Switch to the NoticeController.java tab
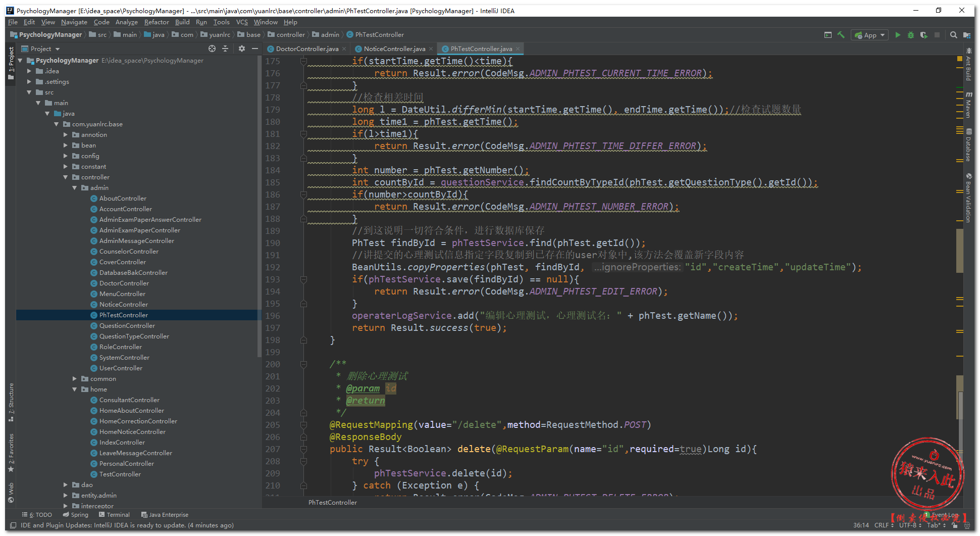 tap(394, 49)
